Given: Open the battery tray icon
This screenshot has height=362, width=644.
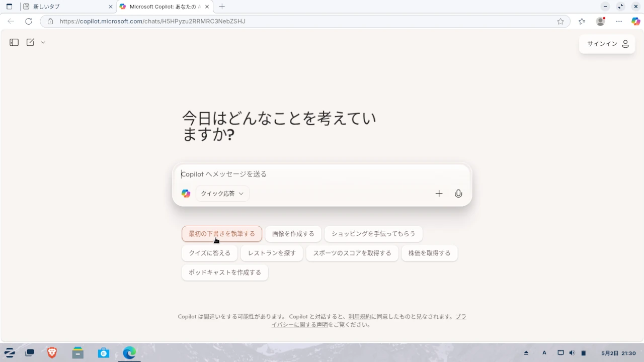Looking at the screenshot, I should point(584,353).
